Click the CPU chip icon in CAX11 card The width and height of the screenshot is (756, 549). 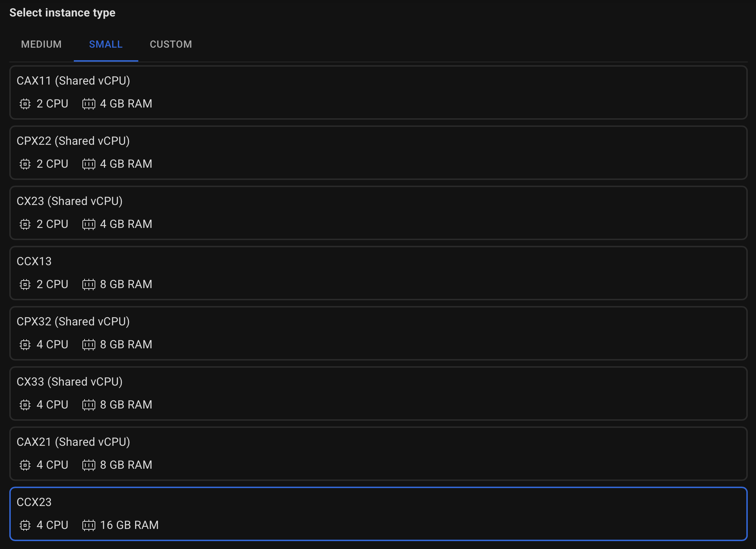pyautogui.click(x=25, y=104)
